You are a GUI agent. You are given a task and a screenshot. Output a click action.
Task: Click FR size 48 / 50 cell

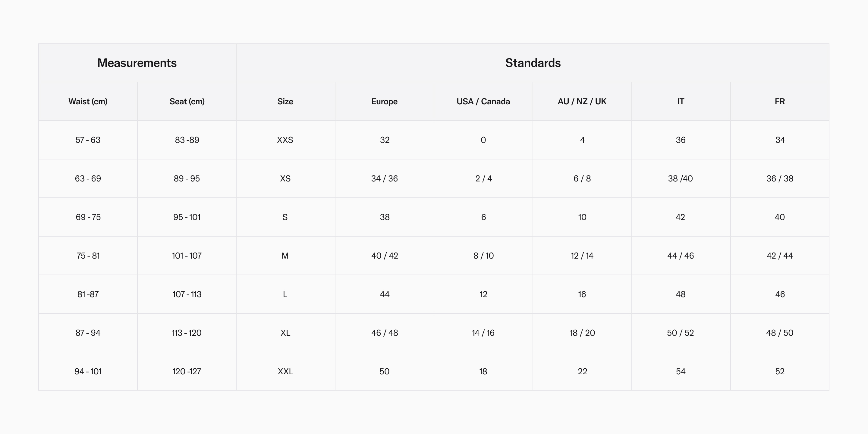780,333
